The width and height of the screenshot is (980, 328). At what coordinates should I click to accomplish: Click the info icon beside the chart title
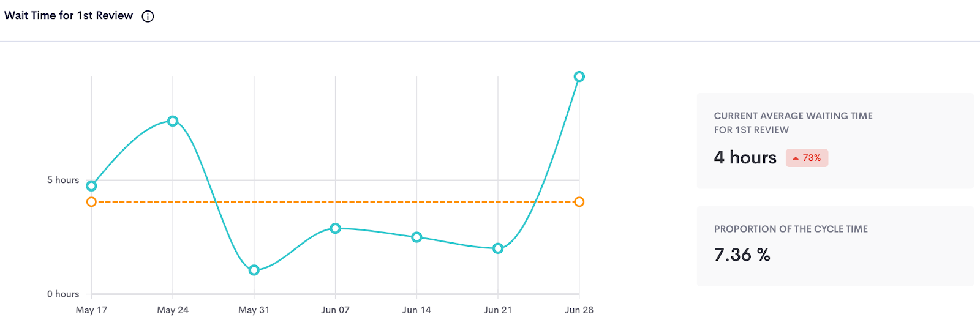point(148,17)
